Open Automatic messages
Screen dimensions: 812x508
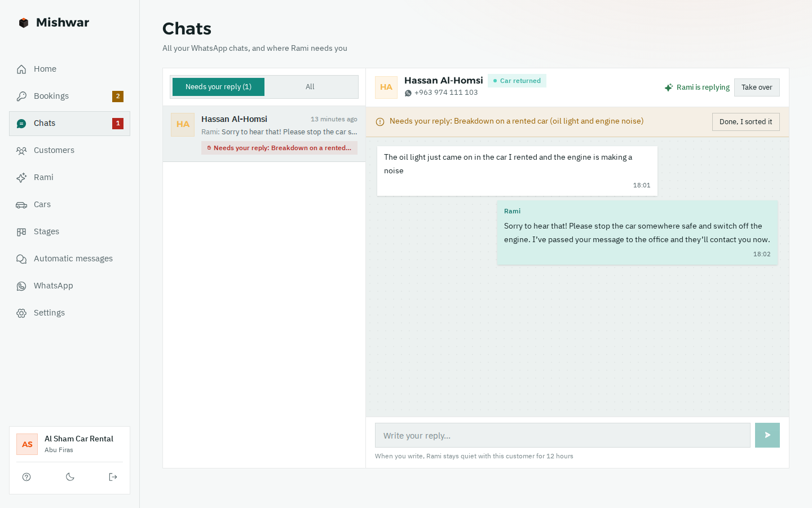69,259
